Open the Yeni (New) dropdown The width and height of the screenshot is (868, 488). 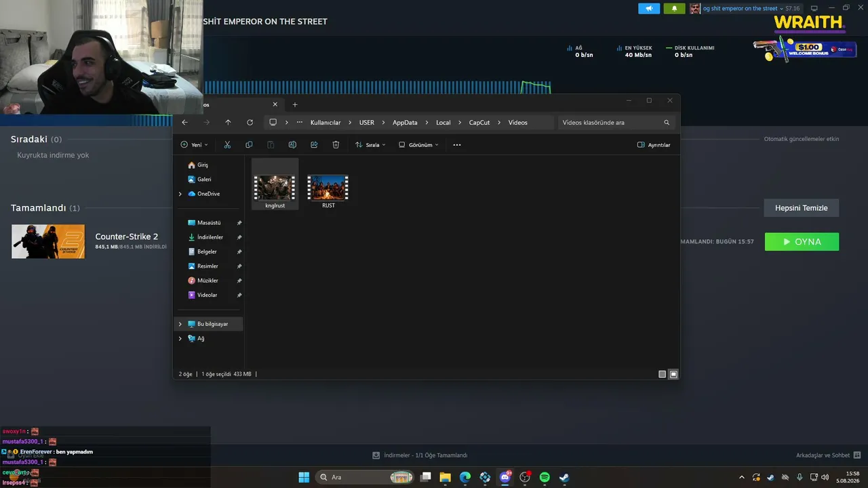click(x=195, y=145)
